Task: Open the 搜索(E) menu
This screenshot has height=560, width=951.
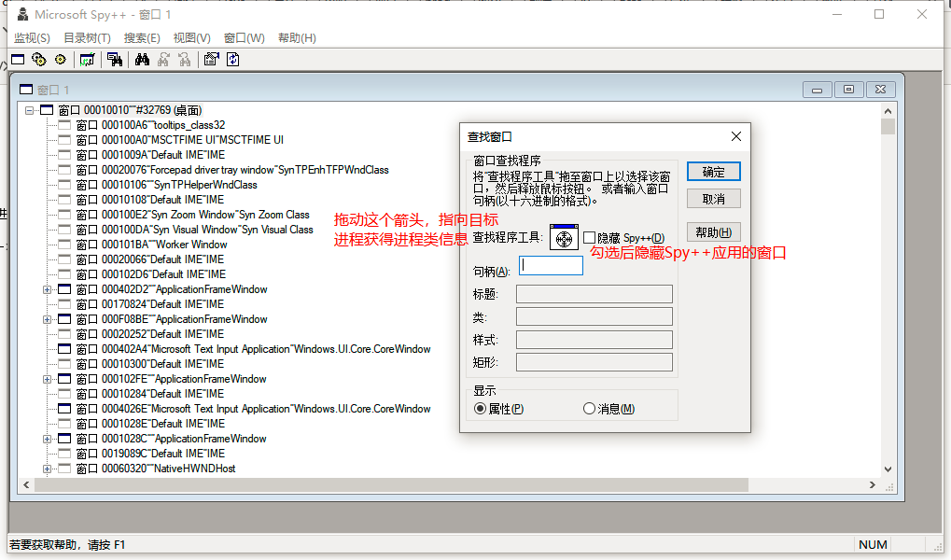Action: pyautogui.click(x=142, y=37)
